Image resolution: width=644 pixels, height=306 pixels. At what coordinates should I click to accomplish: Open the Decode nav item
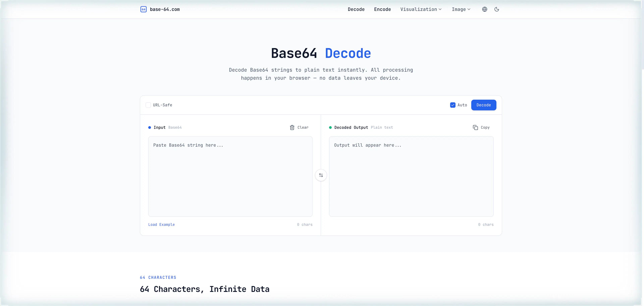(x=356, y=9)
